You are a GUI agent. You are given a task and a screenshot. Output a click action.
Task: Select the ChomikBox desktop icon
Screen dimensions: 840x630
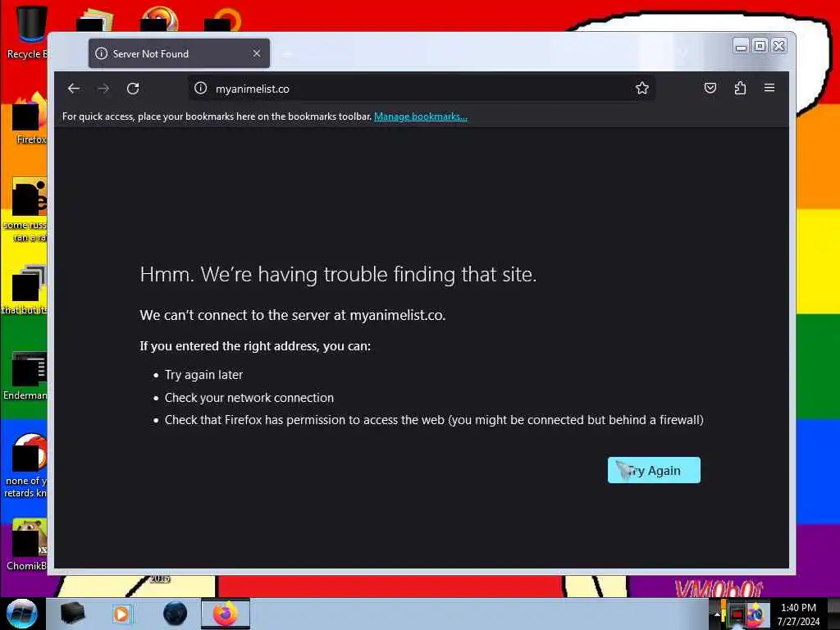pos(27,545)
